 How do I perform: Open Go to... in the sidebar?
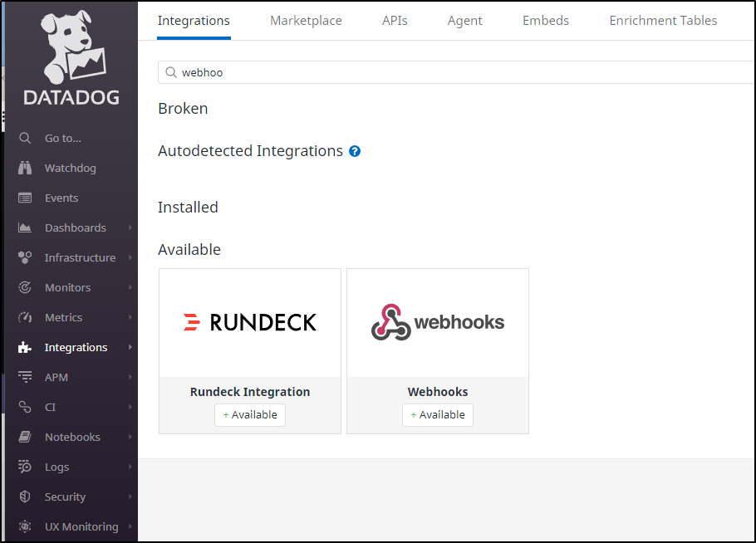click(x=62, y=139)
